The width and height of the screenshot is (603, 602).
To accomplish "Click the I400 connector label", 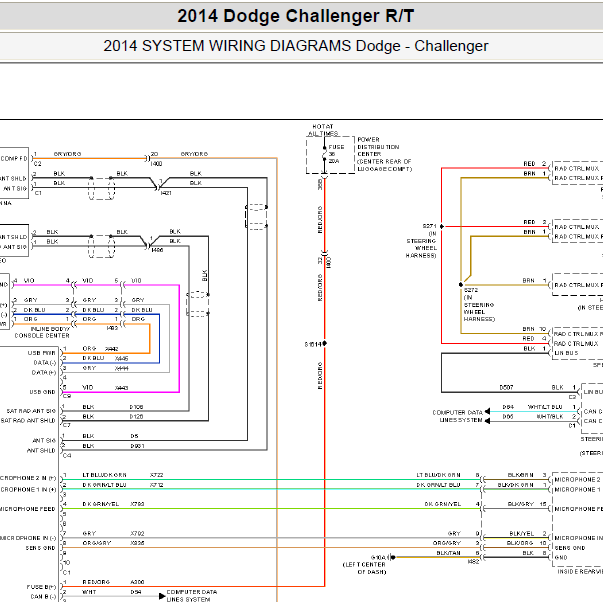I will click(x=157, y=164).
